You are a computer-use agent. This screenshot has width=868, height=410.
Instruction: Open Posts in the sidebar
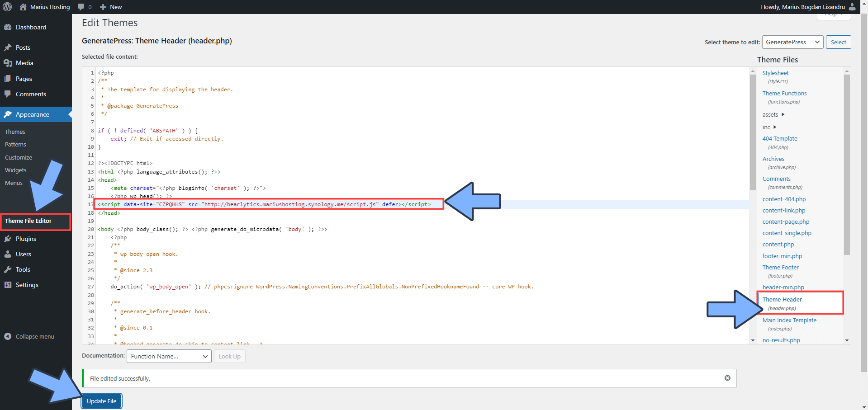click(x=23, y=47)
